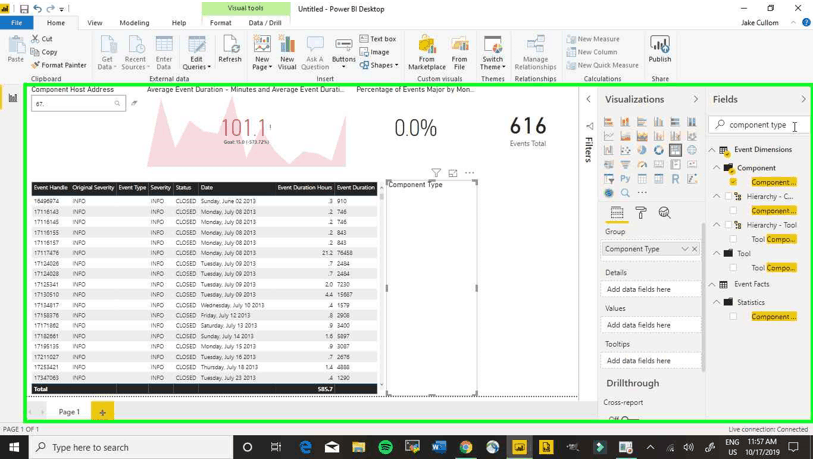Switch to the Modeling ribbon tab
Viewport: 815px width, 459px height.
point(134,23)
